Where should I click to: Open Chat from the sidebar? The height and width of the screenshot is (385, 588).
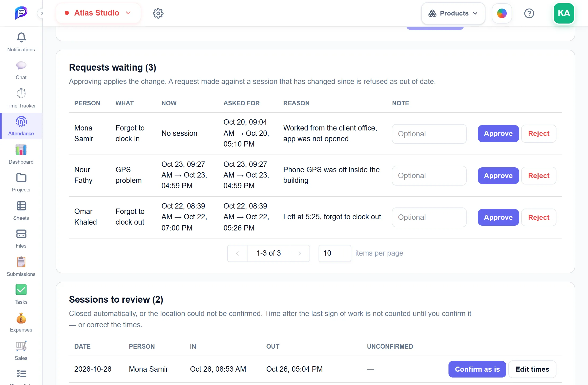coord(21,66)
